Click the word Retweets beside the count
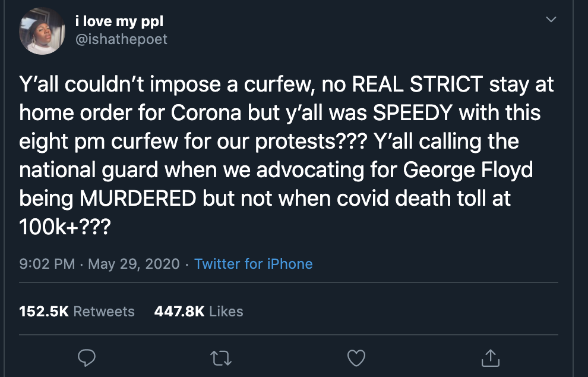This screenshot has height=377, width=588. [x=104, y=311]
